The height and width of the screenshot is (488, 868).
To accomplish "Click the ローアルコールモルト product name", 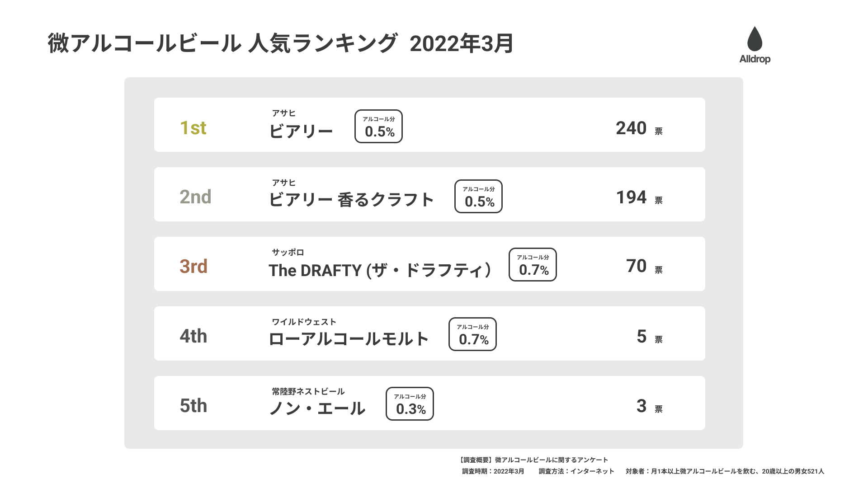I will point(349,339).
